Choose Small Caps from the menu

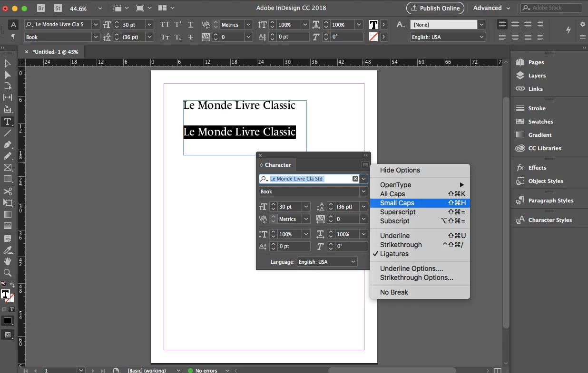(420, 203)
